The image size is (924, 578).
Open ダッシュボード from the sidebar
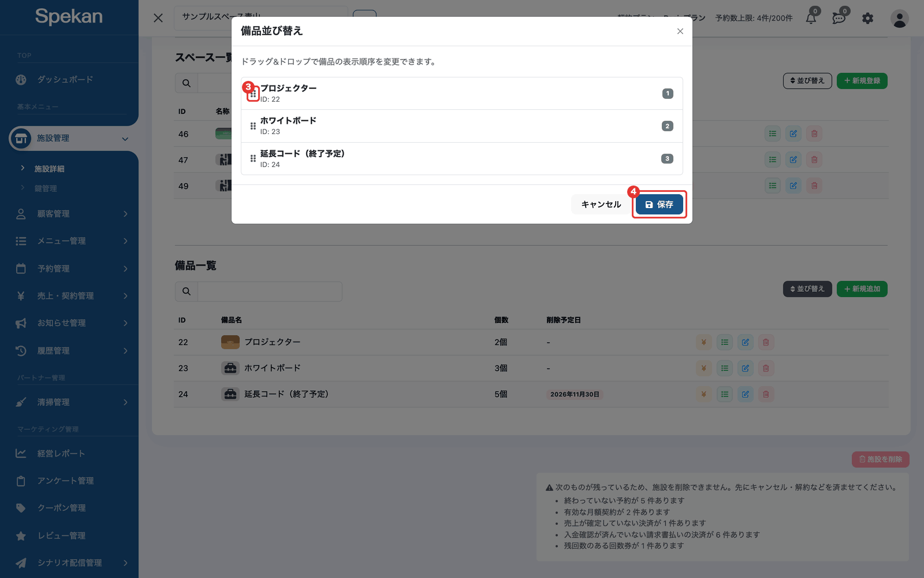point(65,80)
